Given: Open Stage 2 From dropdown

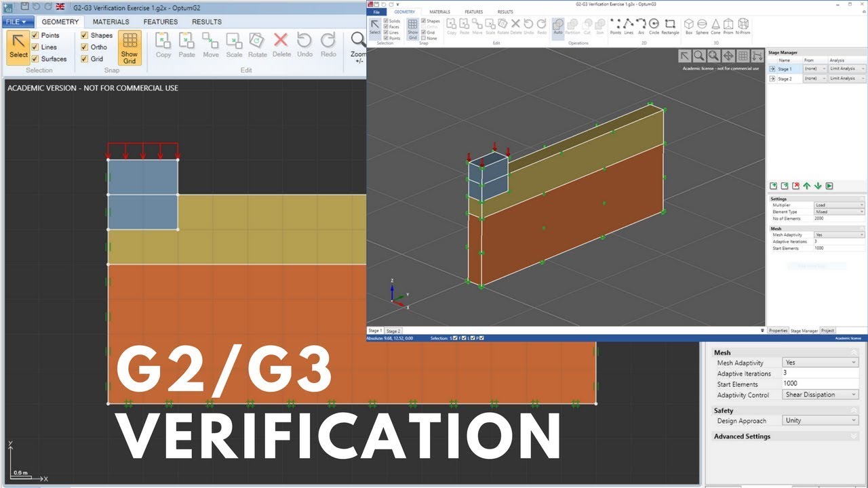Looking at the screenshot, I should [814, 79].
